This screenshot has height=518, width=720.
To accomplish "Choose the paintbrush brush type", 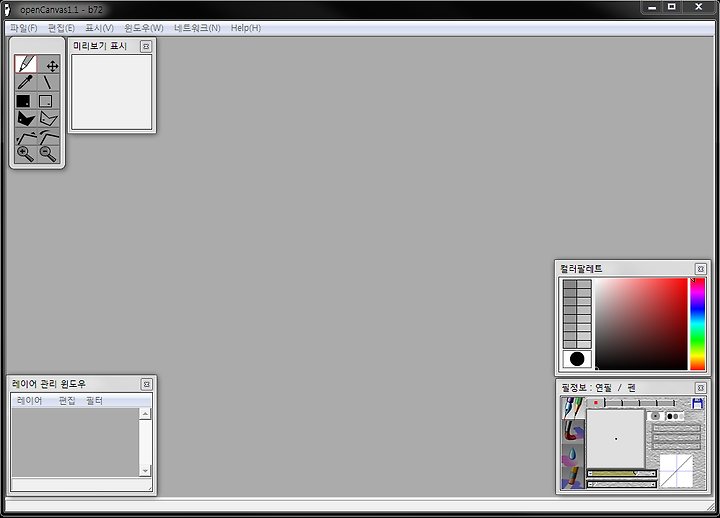I will click(x=573, y=431).
